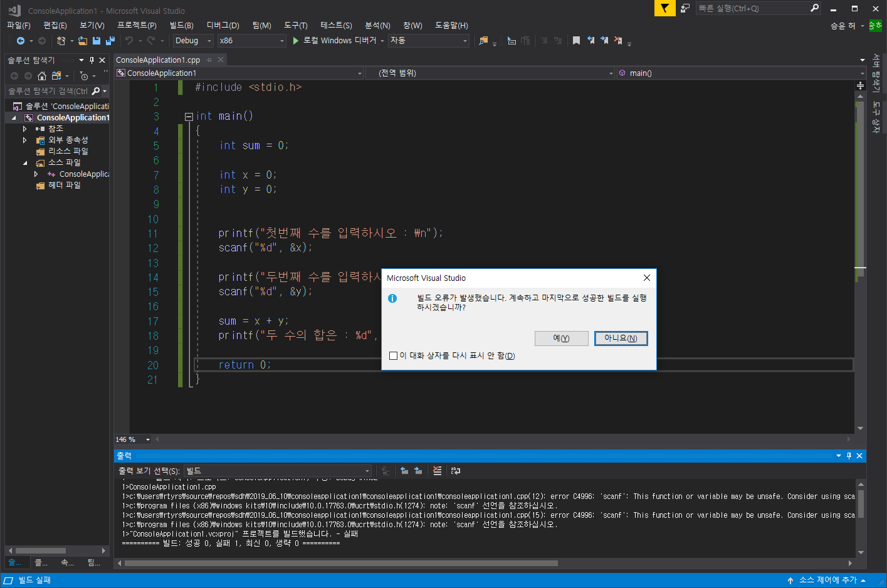
Task: Open the 자동 dropdown in toolbar
Action: tap(429, 41)
